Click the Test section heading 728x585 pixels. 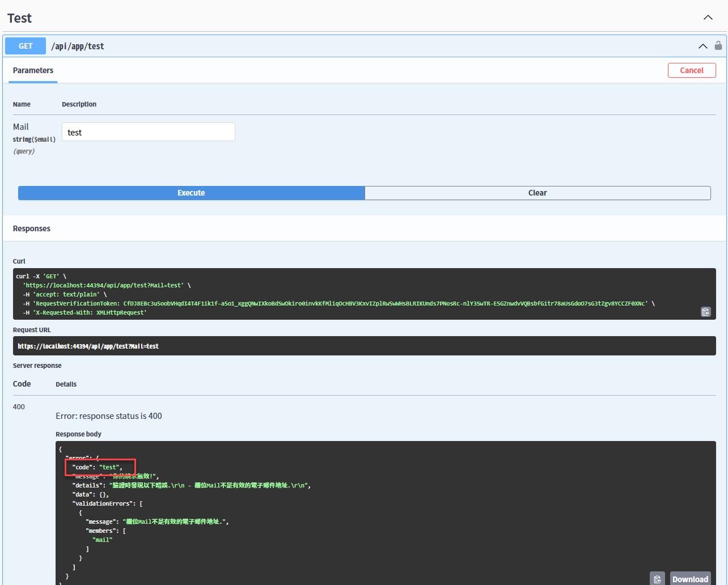point(20,18)
